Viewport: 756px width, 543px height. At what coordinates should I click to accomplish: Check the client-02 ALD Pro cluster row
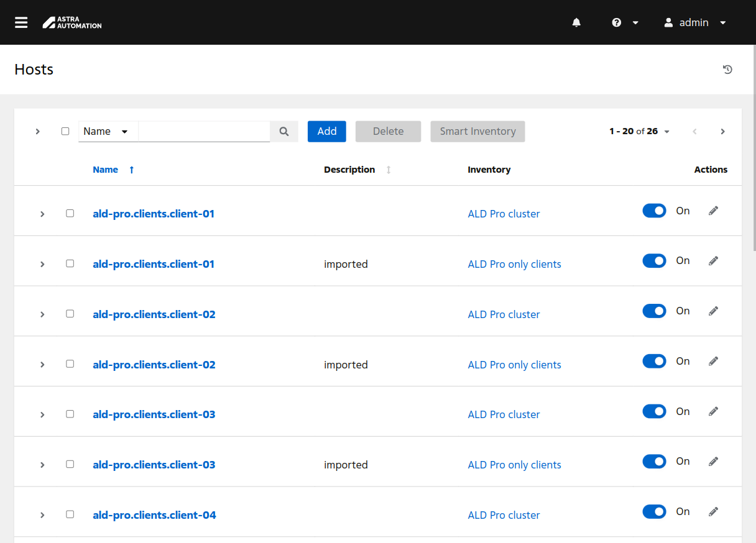[x=70, y=314]
